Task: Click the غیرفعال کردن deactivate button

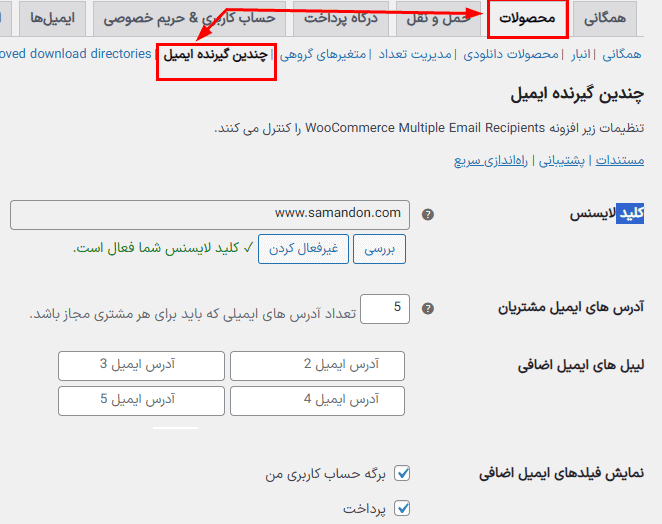Action: pyautogui.click(x=303, y=249)
